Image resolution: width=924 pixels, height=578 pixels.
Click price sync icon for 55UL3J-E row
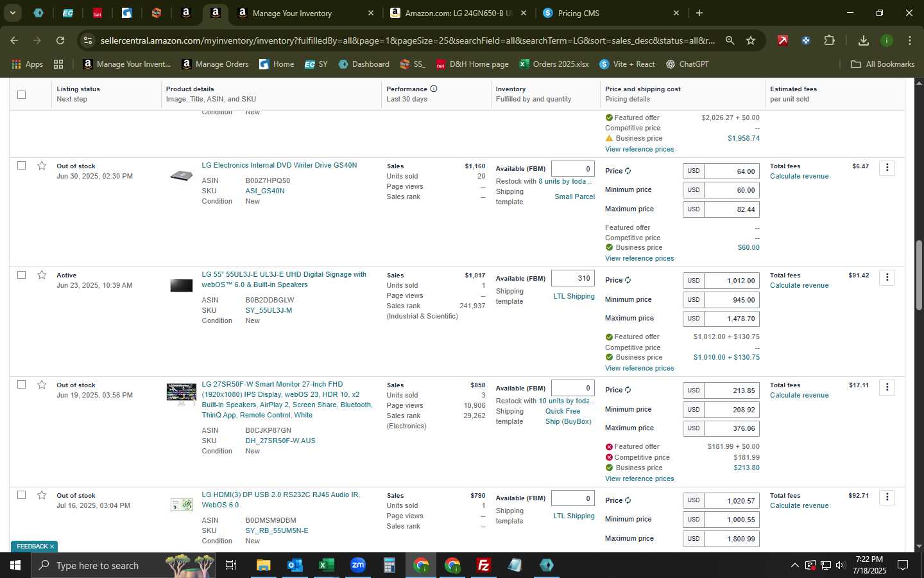click(628, 280)
